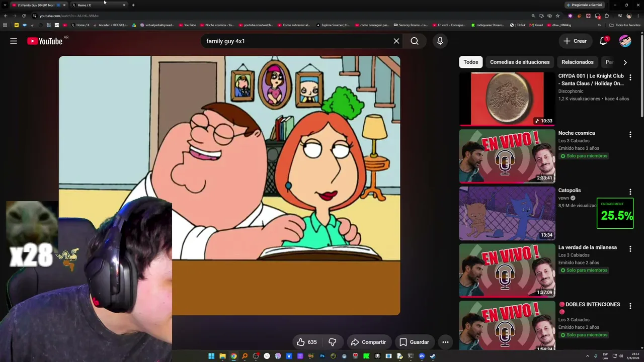This screenshot has height=362, width=644.
Task: Click the Family Guy video player
Action: pyautogui.click(x=229, y=186)
